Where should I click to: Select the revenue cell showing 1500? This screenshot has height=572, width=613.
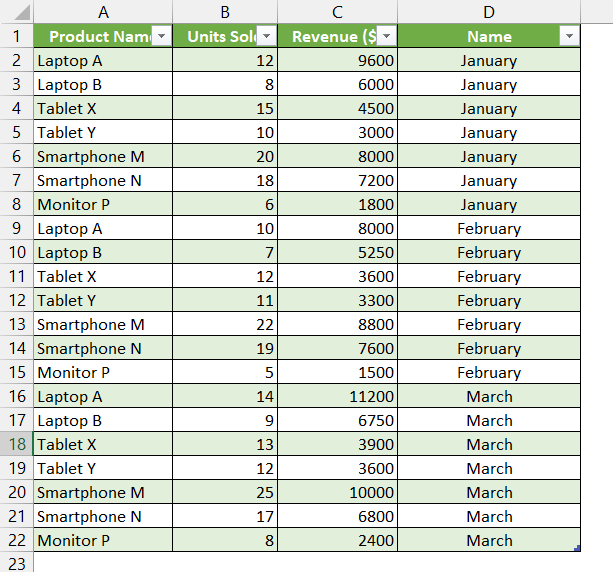pos(337,372)
